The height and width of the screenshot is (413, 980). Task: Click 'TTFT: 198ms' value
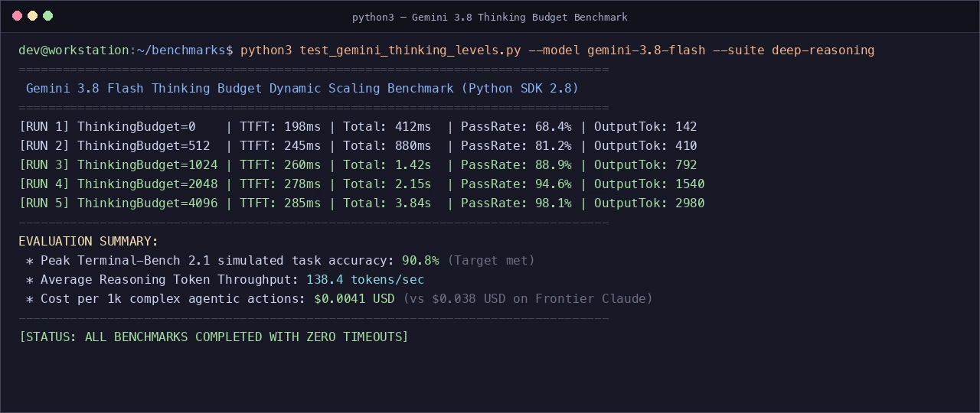280,127
